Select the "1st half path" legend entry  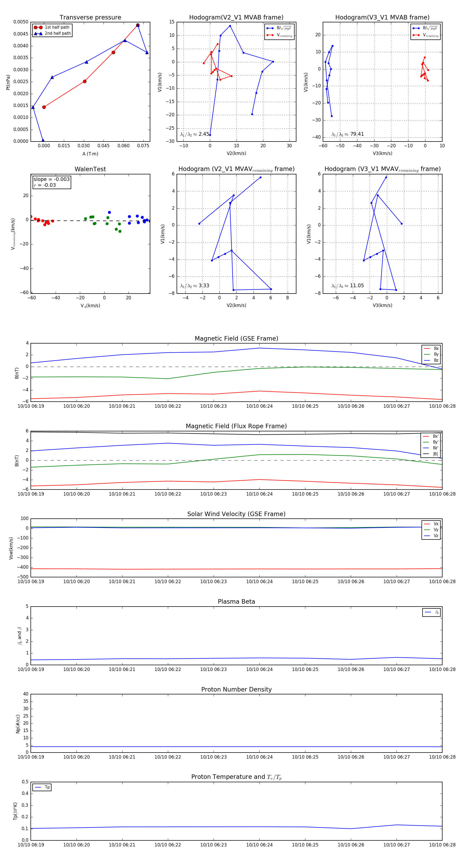(52, 27)
